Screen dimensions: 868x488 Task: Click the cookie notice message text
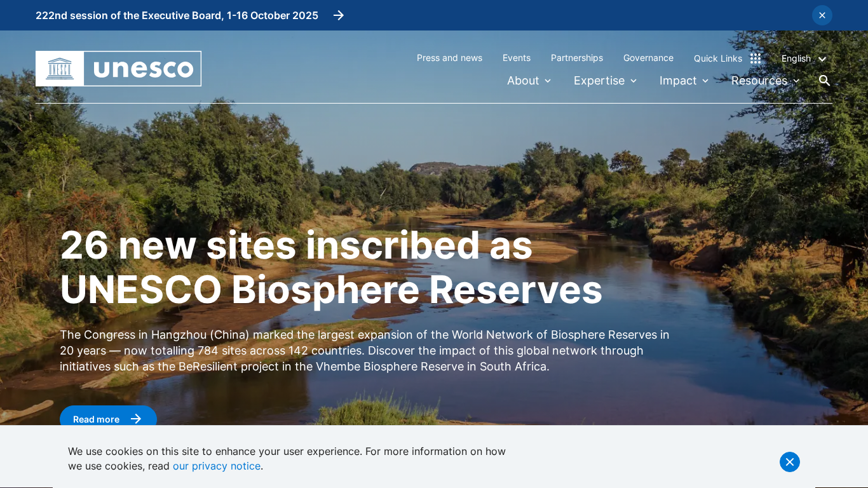click(x=287, y=459)
